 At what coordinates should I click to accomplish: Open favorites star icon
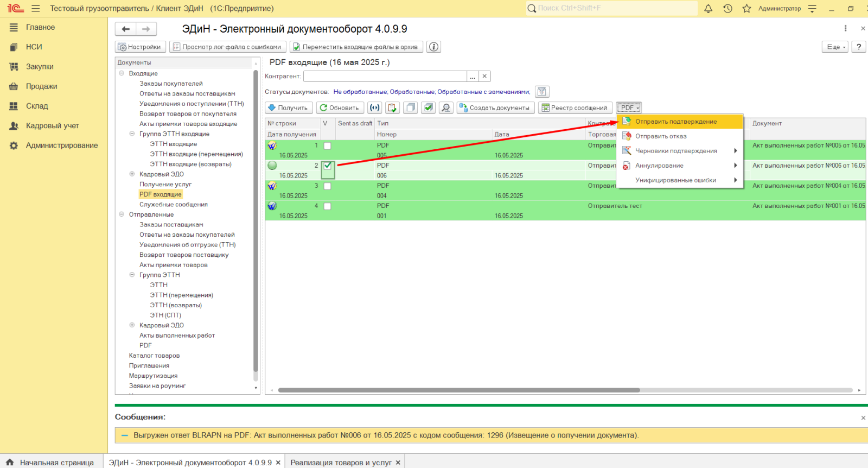point(747,9)
